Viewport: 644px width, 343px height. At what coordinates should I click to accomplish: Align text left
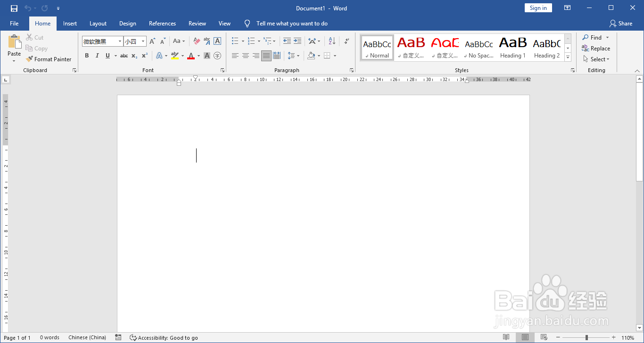[x=235, y=56]
